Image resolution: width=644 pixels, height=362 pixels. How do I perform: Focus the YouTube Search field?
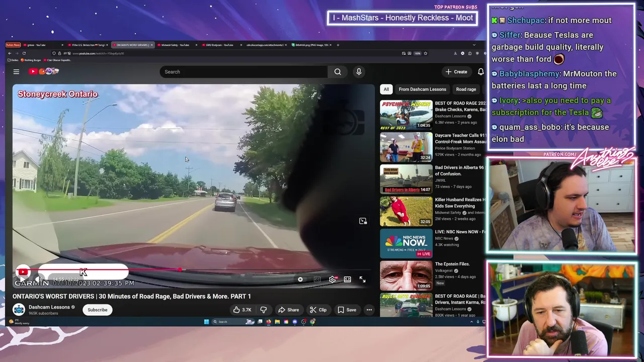coord(244,72)
